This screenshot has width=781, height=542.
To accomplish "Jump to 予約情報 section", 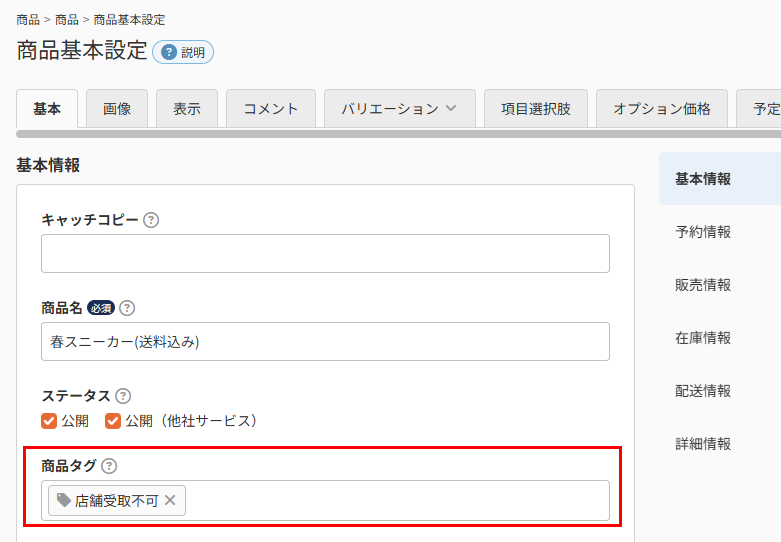I will pos(703,232).
